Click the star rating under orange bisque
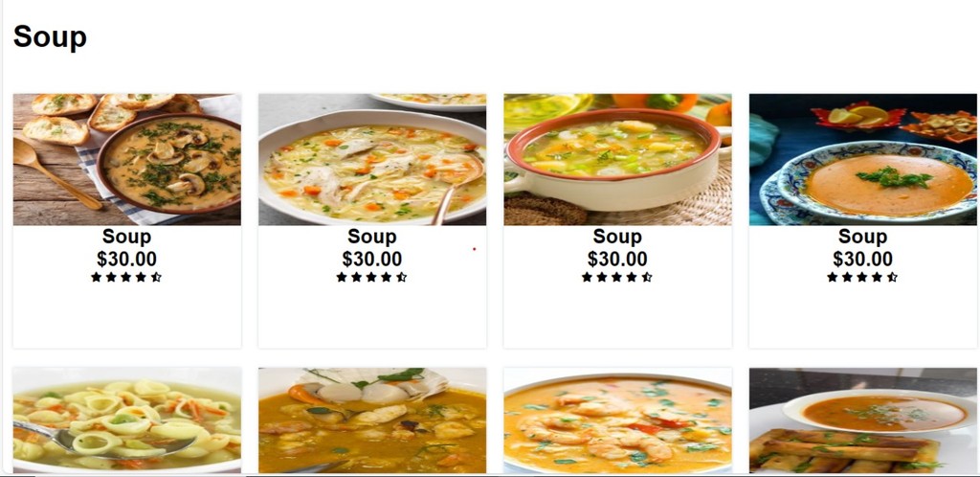Image resolution: width=980 pixels, height=477 pixels. [862, 277]
